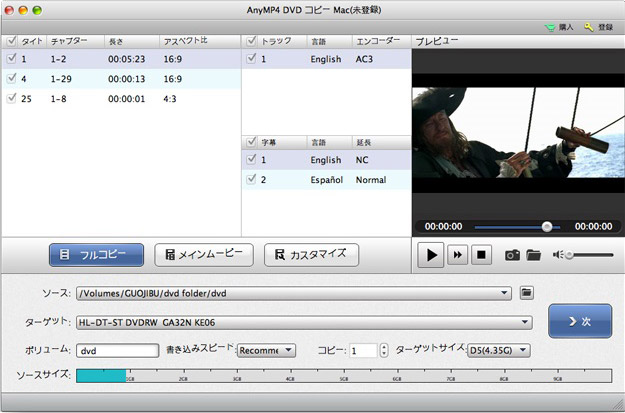Uncheck title 1 checkbox

tap(12, 59)
